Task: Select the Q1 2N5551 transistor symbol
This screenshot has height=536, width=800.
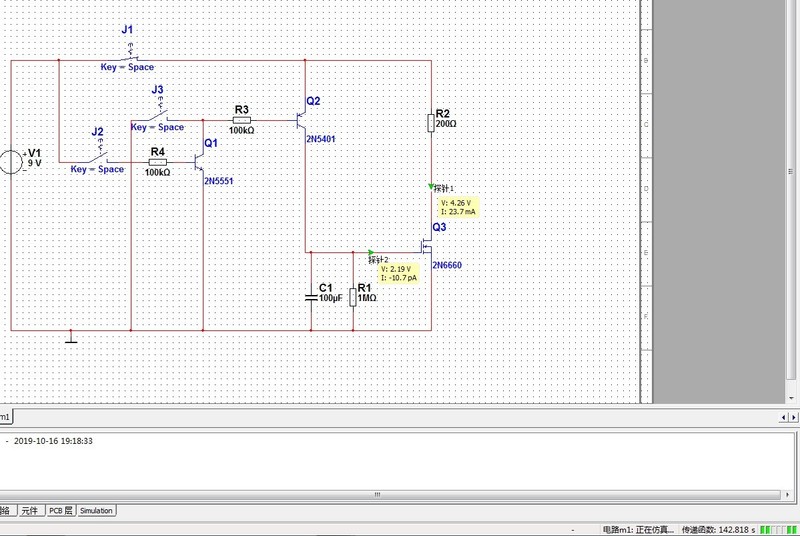Action: (x=198, y=160)
